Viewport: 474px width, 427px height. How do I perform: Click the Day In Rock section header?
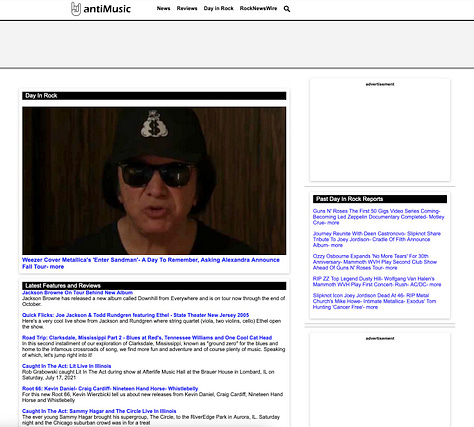154,96
